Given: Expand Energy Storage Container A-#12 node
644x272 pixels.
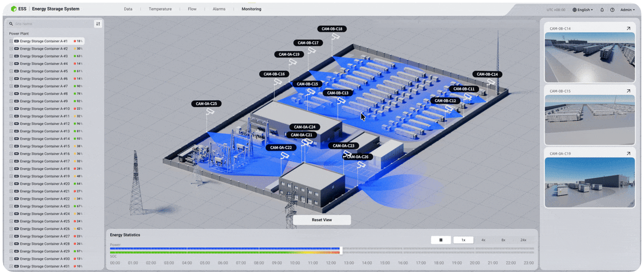Looking at the screenshot, I should (x=11, y=124).
